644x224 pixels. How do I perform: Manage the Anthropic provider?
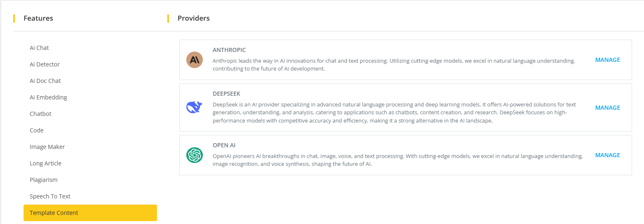tap(607, 60)
